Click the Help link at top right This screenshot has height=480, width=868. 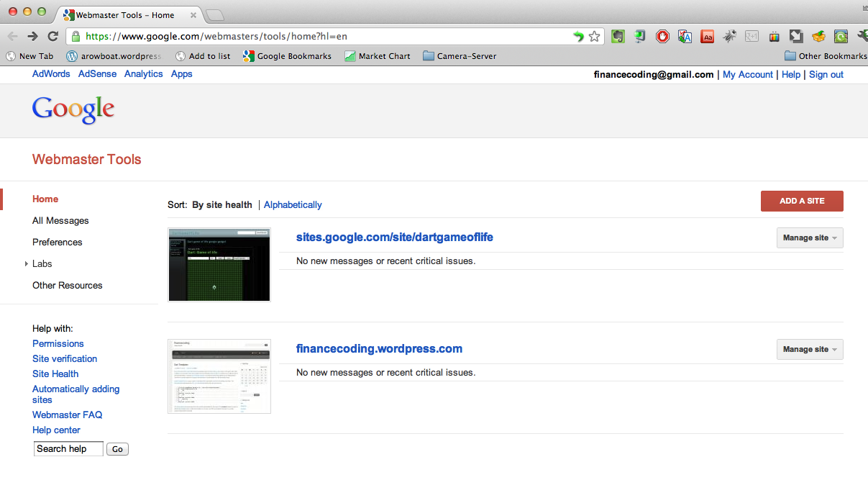(791, 75)
